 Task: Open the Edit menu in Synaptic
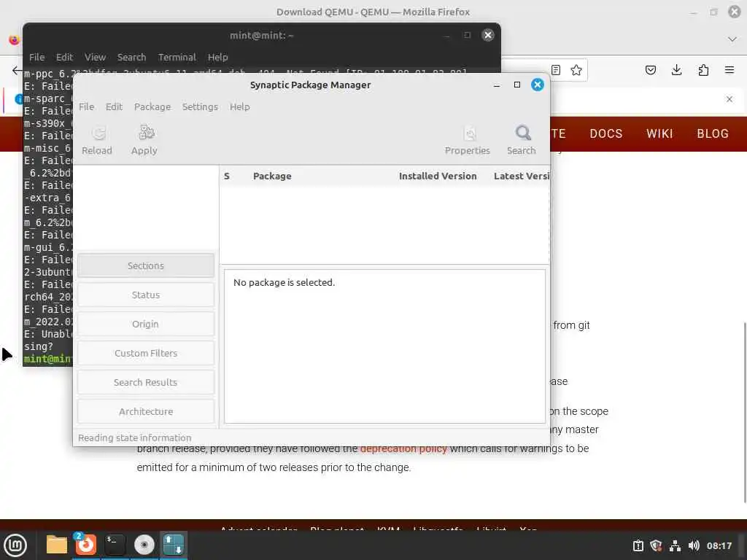pos(114,106)
